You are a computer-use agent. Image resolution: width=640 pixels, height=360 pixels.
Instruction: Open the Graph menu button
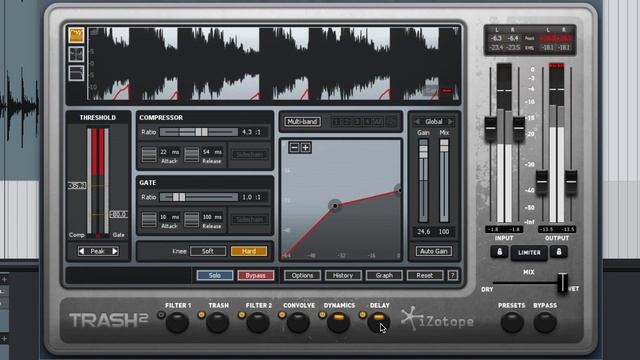click(384, 276)
